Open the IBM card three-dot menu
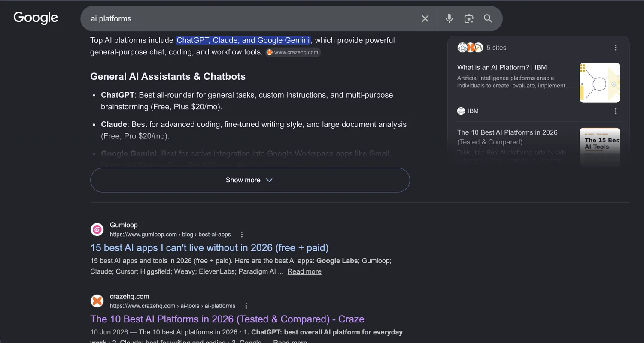 point(616,111)
